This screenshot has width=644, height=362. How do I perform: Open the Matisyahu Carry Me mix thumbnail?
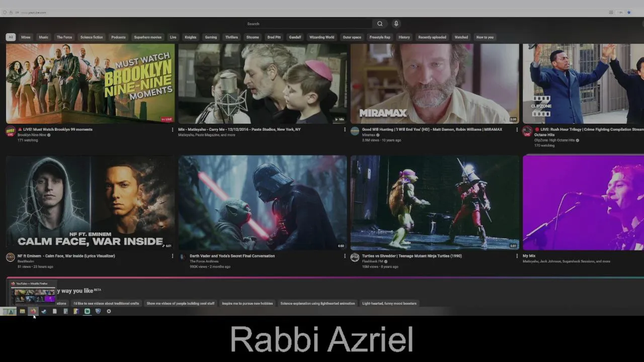point(263,83)
